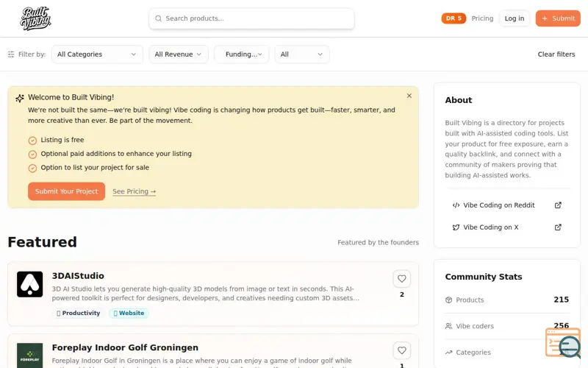Select the Website tag on 3DAIStudio

129,314
